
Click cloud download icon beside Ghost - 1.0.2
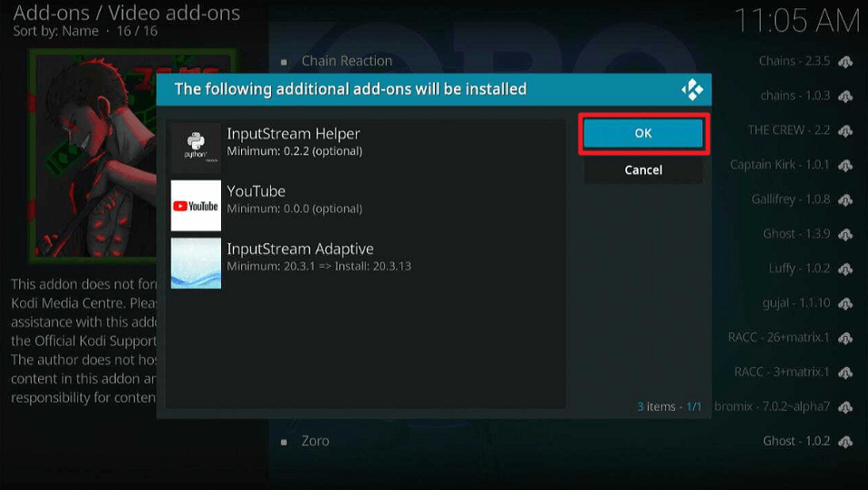pyautogui.click(x=844, y=442)
